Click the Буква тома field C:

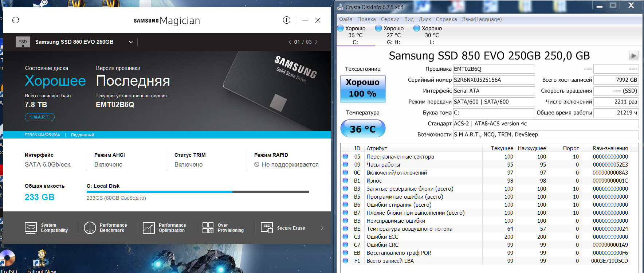pos(494,113)
